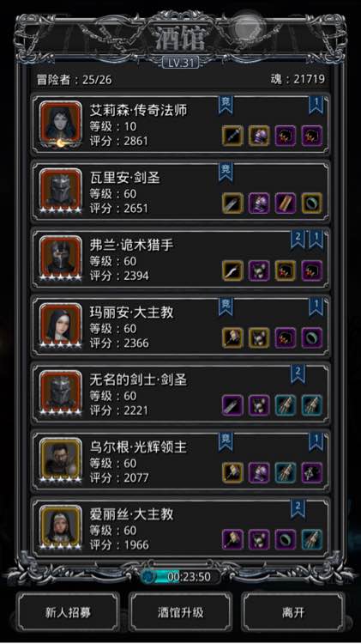
Task: Click the number 2 banner on 弗兰·诡术猎手
Action: tap(298, 240)
